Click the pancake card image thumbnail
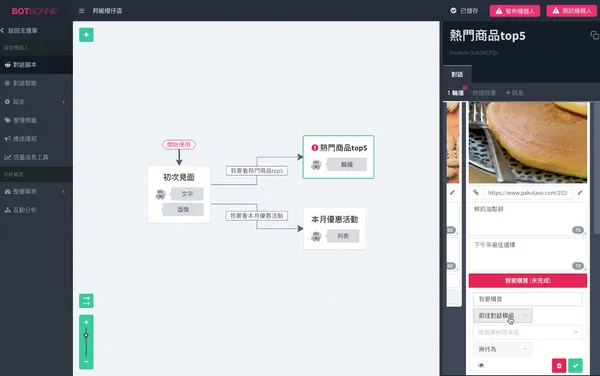 [x=528, y=142]
